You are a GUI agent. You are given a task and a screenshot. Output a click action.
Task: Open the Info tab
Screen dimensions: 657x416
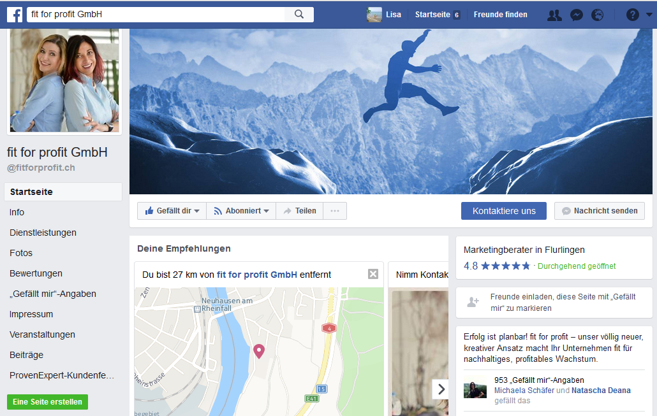pyautogui.click(x=17, y=212)
